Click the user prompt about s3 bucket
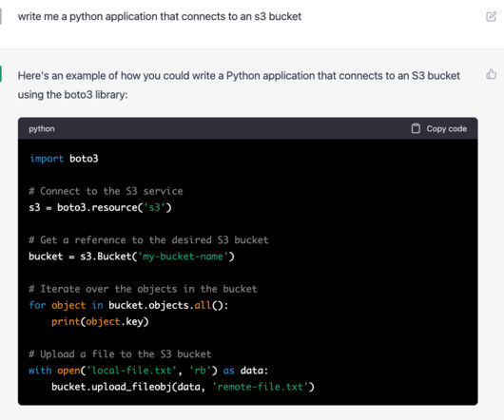Screen dimensions: 504x420 point(160,17)
